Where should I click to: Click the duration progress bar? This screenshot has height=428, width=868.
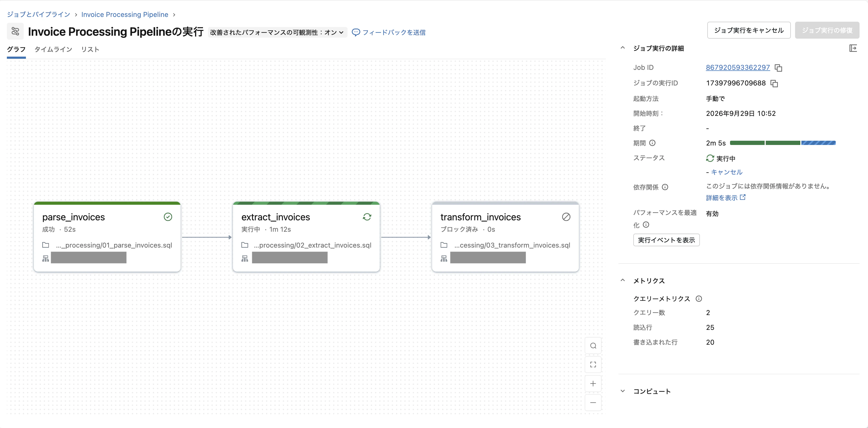tap(782, 143)
